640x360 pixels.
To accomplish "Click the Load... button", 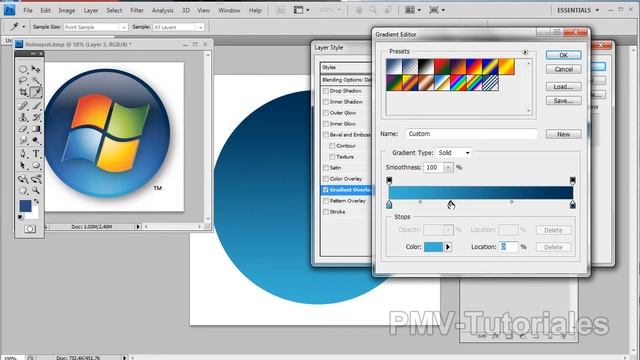I will click(x=563, y=87).
